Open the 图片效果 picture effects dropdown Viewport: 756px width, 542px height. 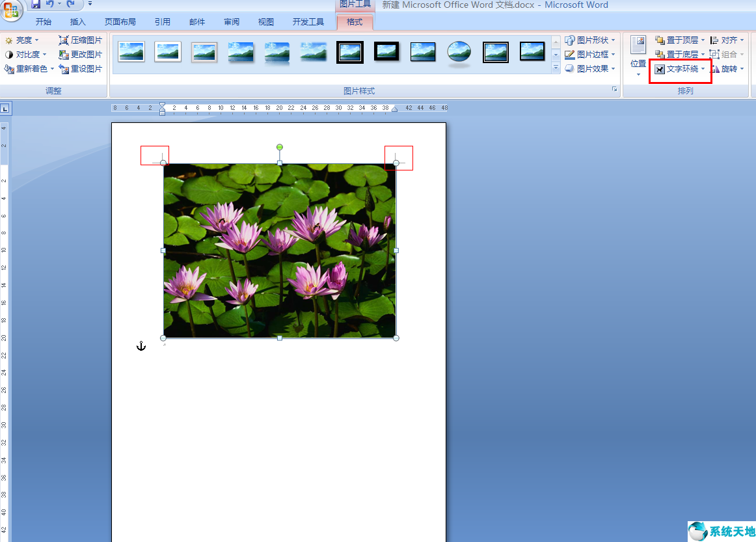590,69
